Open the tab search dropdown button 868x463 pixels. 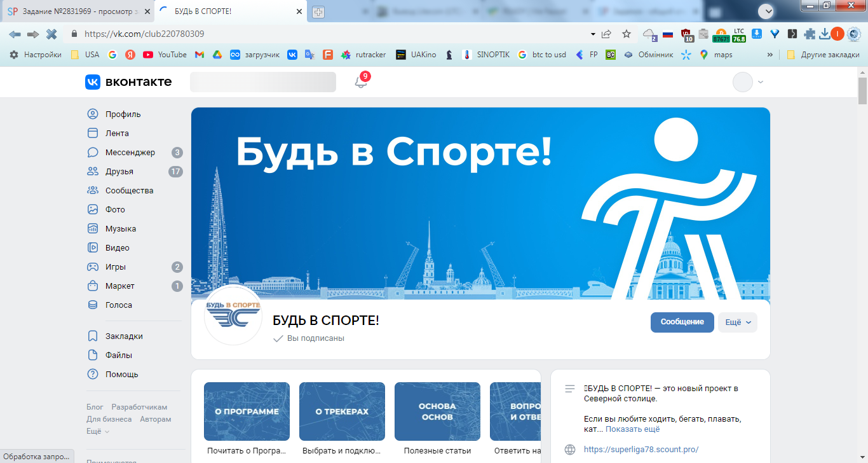768,11
